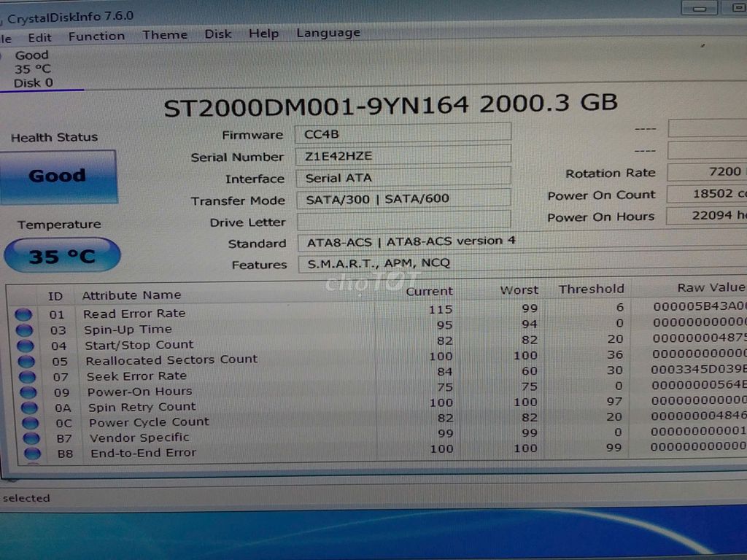
Task: Click status circle for Seek Error Rate
Action: [27, 377]
